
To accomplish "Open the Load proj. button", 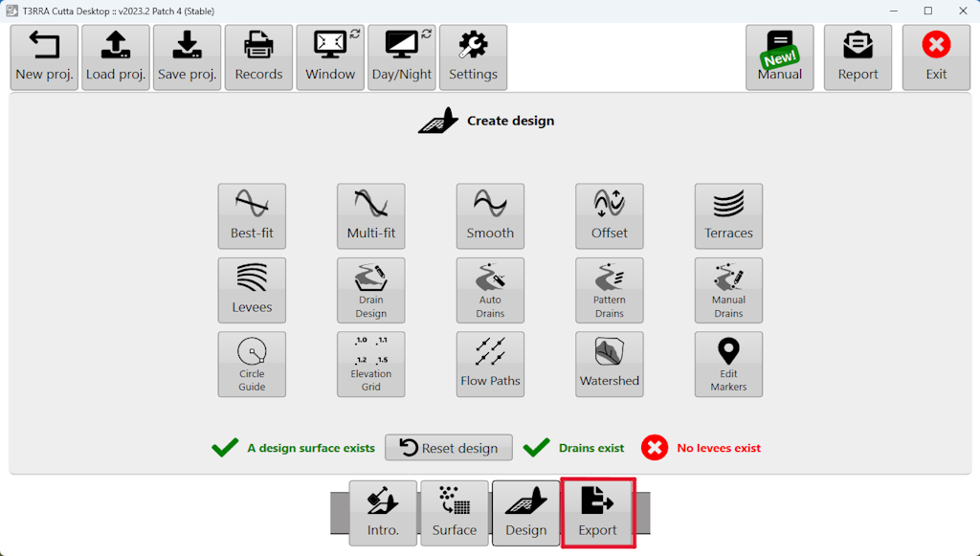I will pos(116,57).
